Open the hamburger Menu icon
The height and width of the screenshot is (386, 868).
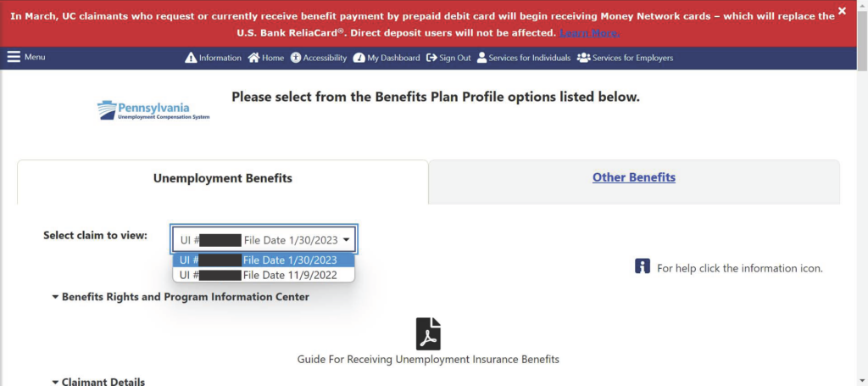pos(14,58)
